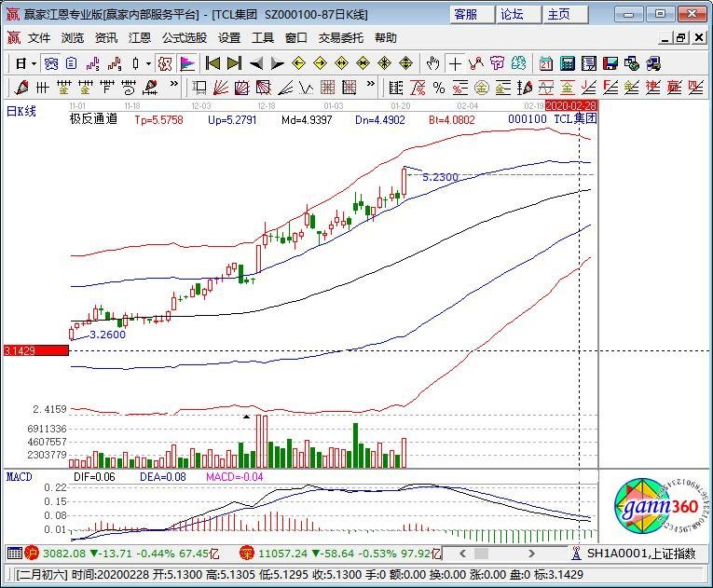The width and height of the screenshot is (713, 588).
Task: Step right with black triangle arrow
Action: [x=277, y=63]
